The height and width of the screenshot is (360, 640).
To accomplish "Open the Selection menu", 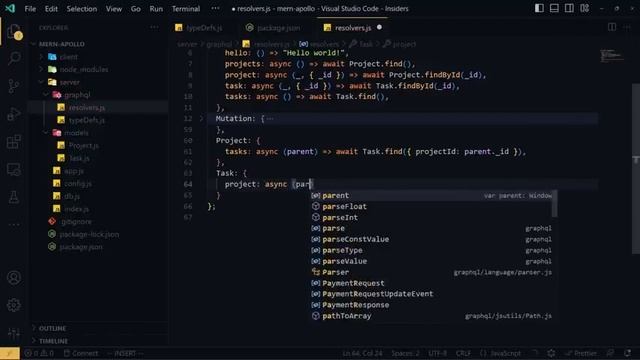I will point(82,9).
